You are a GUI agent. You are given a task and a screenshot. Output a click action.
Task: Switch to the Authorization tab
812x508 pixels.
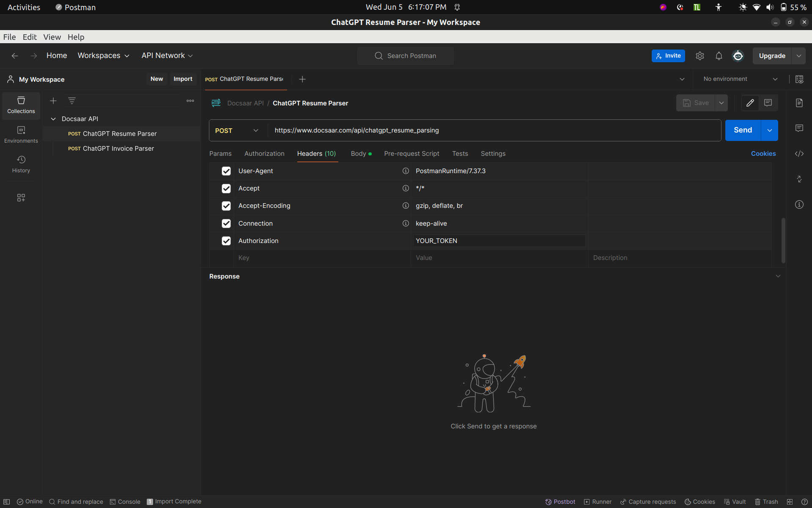point(264,154)
